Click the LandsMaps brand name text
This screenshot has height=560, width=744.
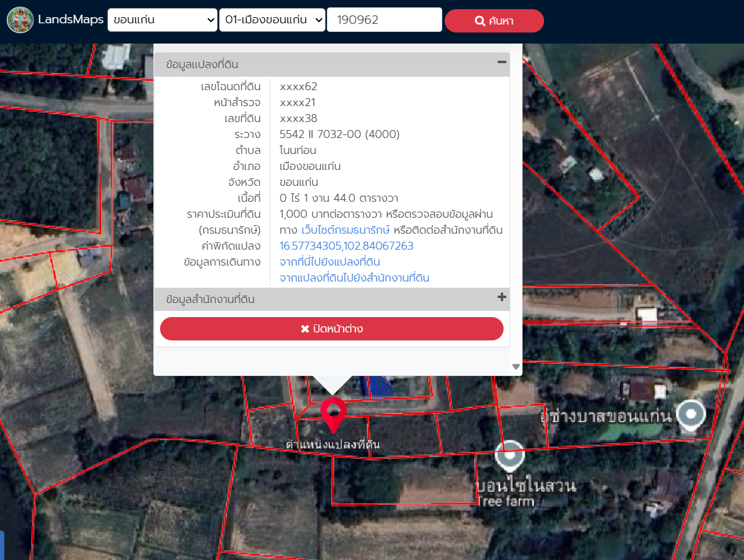point(71,20)
